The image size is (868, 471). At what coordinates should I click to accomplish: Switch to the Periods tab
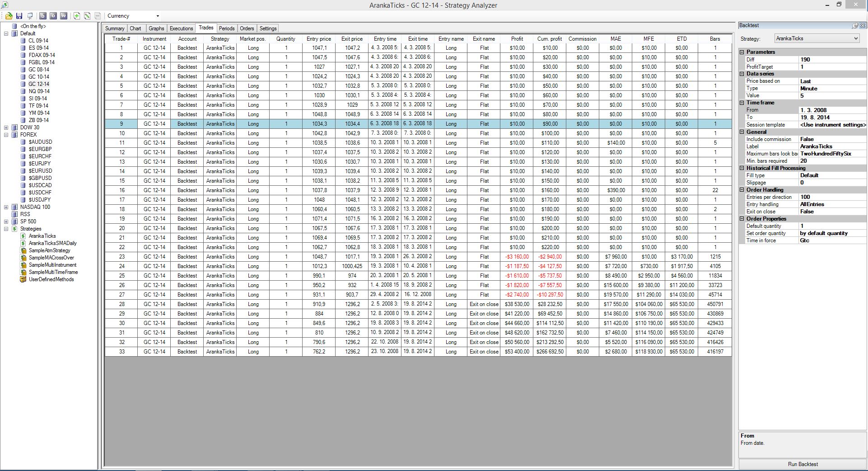(227, 28)
